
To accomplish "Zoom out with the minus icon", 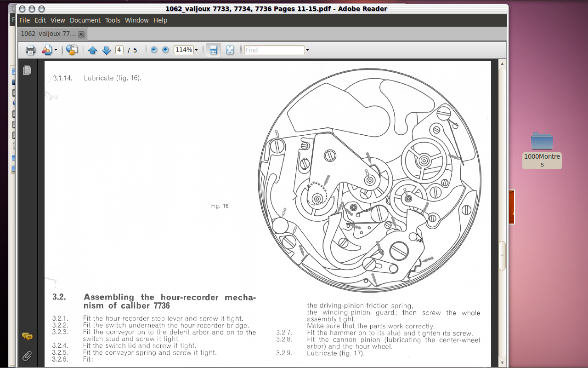I will coord(154,50).
